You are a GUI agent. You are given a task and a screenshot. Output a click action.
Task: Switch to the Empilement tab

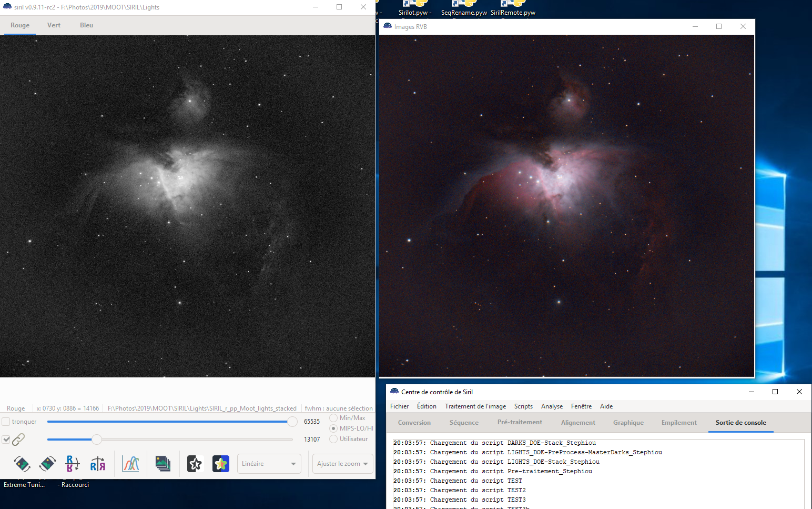(679, 423)
